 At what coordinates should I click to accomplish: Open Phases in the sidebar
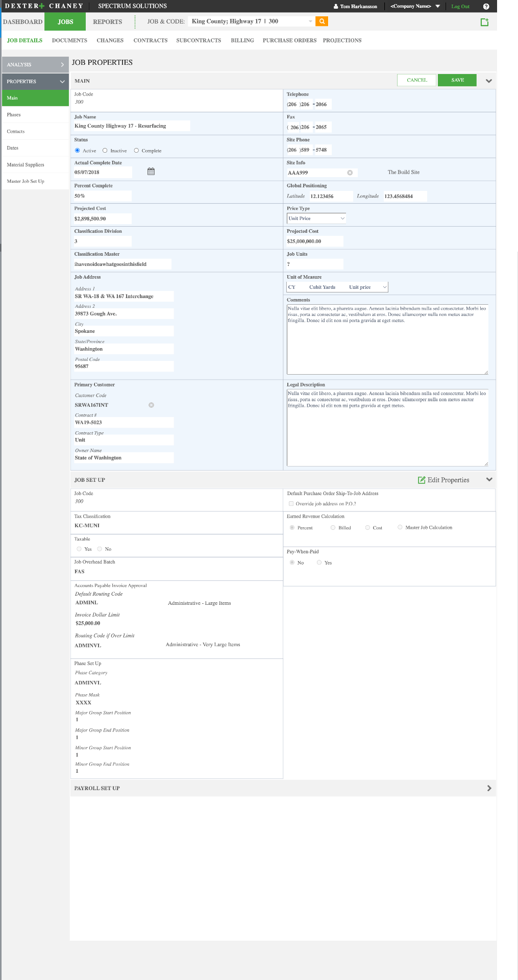pos(35,115)
